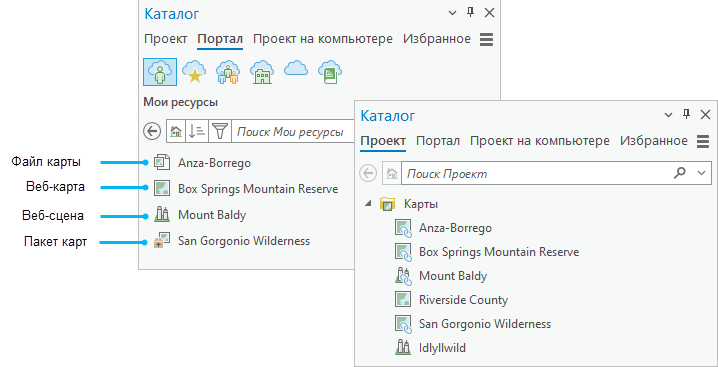The height and width of the screenshot is (367, 718).
Task: Open filter funnel in Portal pane
Action: pyautogui.click(x=221, y=132)
